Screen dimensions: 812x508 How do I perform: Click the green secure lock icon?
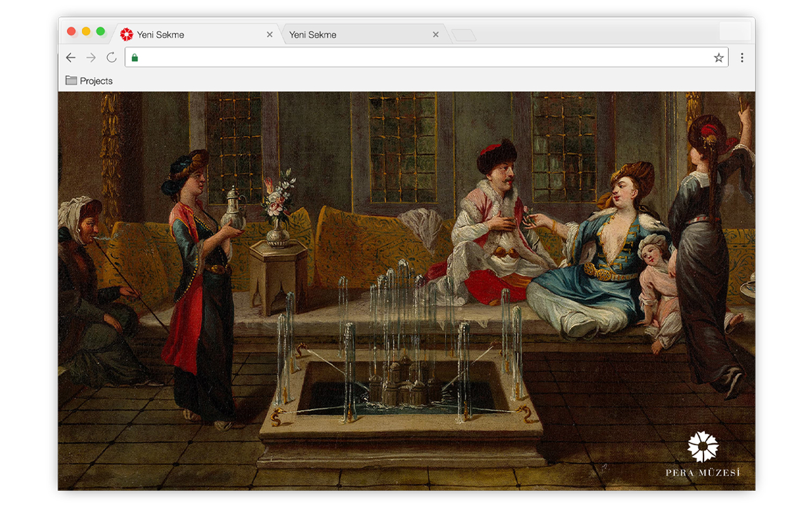(134, 58)
